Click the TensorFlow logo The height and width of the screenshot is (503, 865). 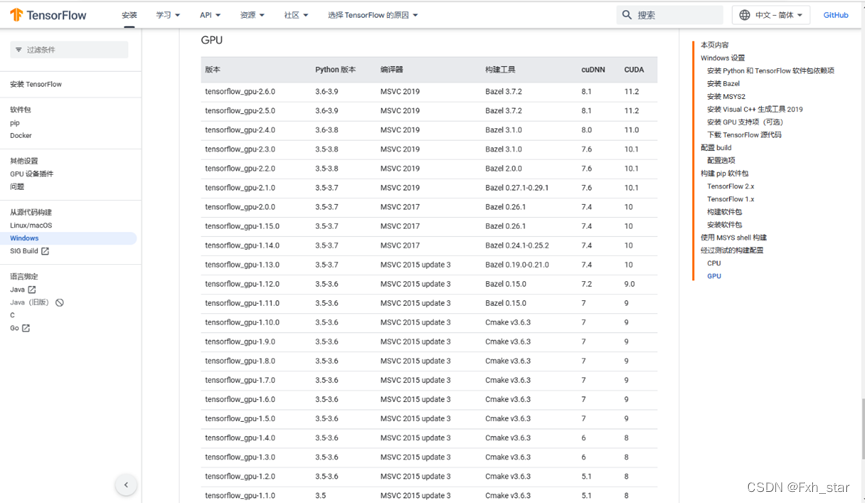point(48,15)
